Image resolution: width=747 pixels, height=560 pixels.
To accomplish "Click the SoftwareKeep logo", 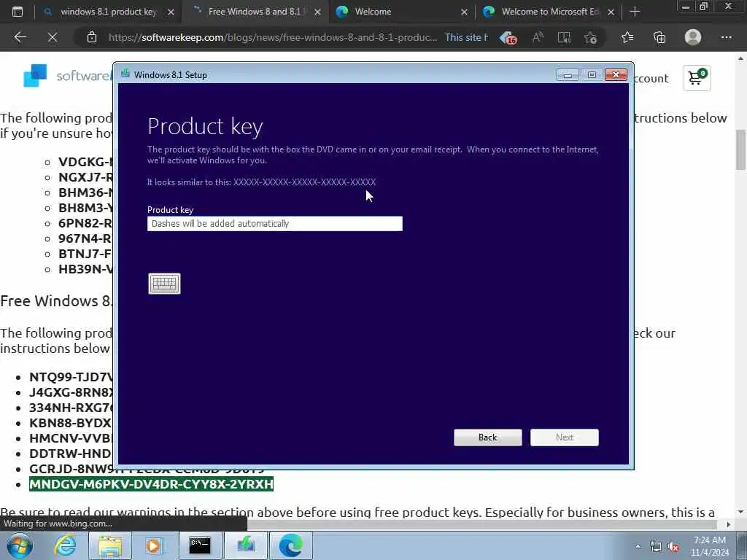I will [66, 76].
